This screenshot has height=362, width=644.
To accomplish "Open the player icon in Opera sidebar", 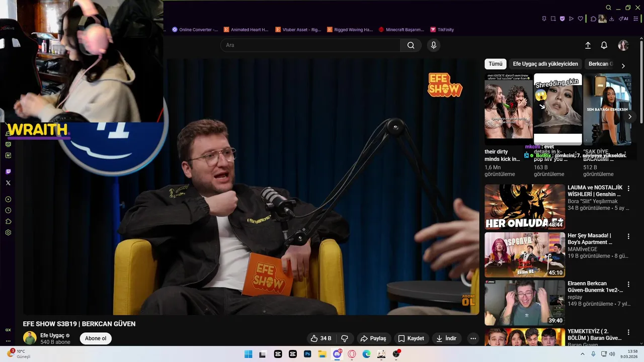I will pyautogui.click(x=8, y=199).
